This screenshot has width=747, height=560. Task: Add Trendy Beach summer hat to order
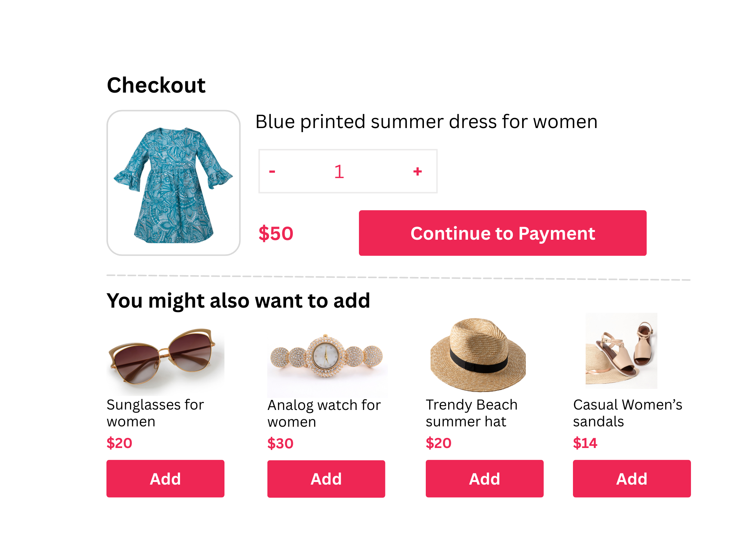pyautogui.click(x=484, y=479)
